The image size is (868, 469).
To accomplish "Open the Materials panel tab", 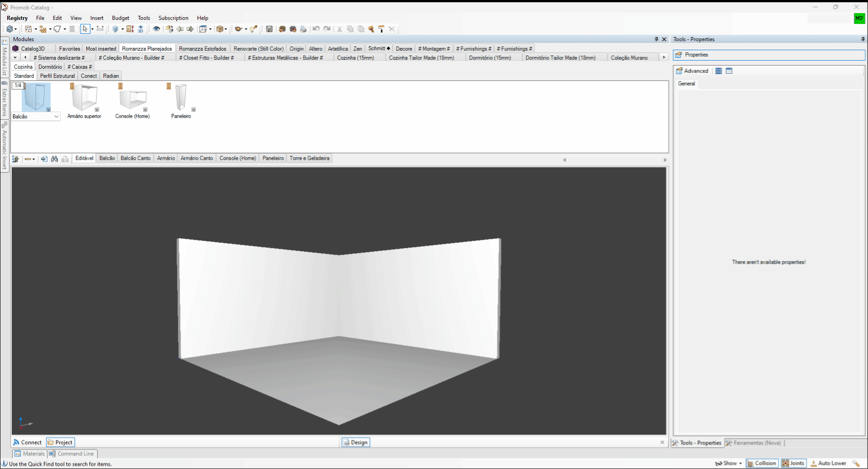I will click(30, 454).
